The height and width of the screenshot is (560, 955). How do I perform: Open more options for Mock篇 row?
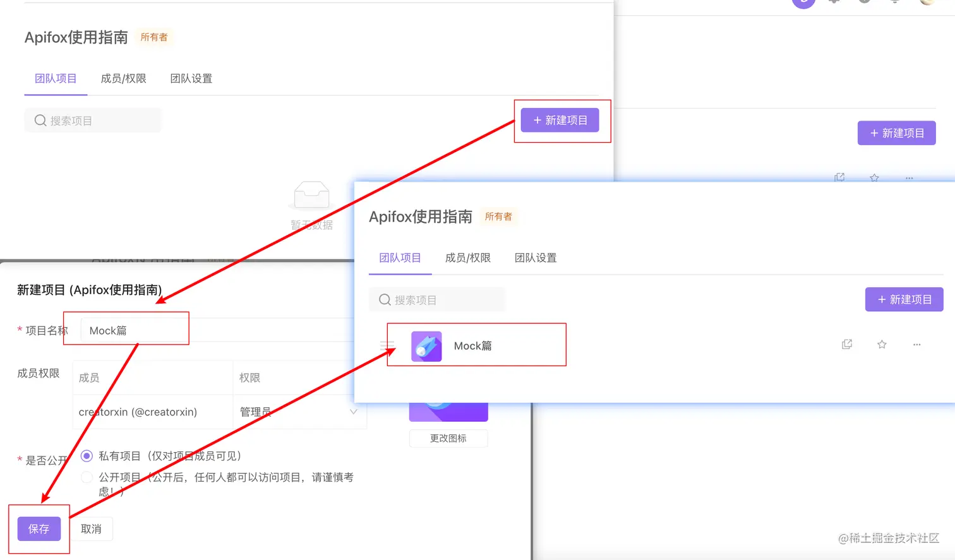pos(916,344)
